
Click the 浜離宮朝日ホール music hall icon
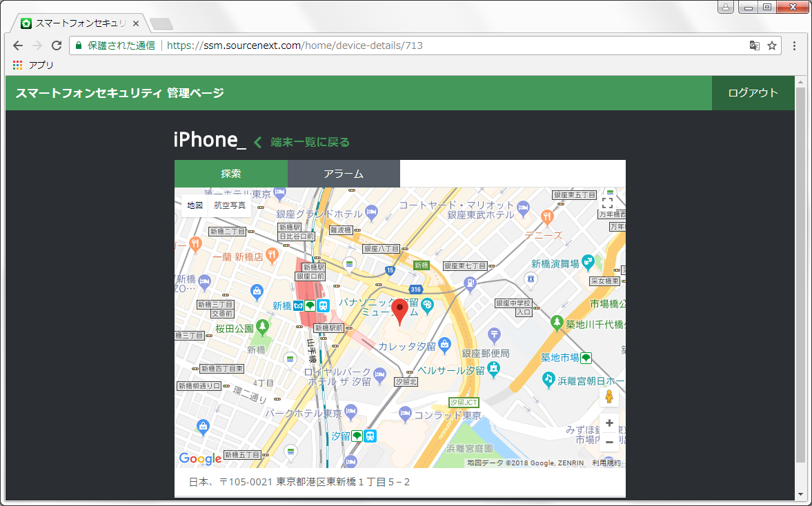[548, 380]
